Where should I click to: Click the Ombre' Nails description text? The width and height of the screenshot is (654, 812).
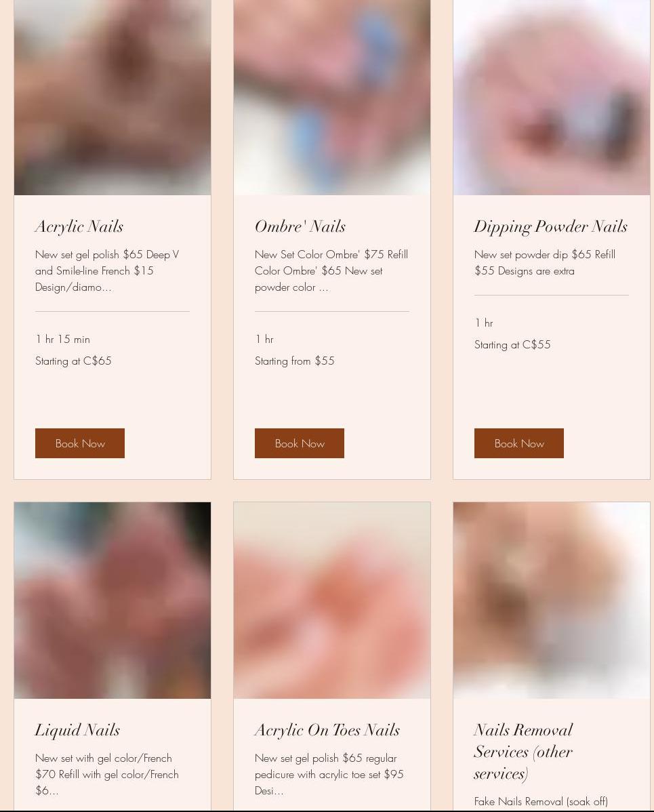point(331,271)
